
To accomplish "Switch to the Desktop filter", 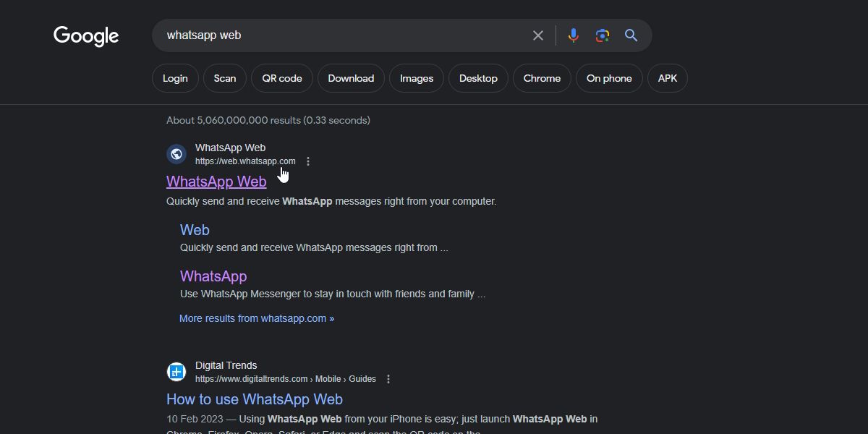I will pyautogui.click(x=478, y=78).
